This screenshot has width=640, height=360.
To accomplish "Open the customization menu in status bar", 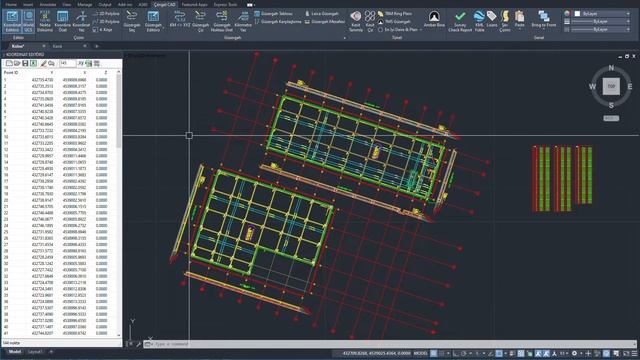I will click(634, 353).
